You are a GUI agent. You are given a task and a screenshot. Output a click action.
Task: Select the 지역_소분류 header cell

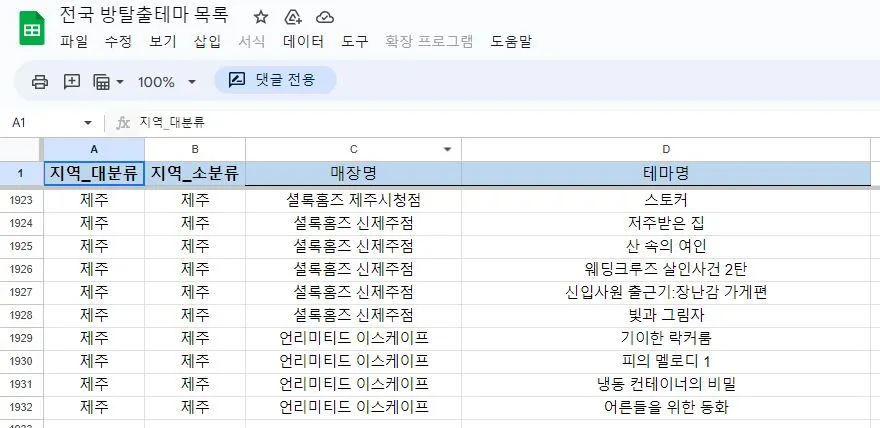(195, 173)
